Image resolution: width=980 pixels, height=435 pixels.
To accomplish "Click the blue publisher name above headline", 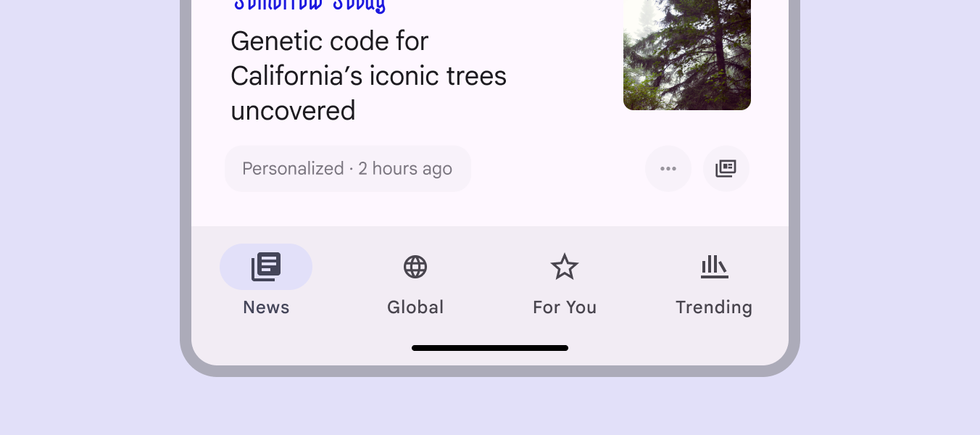I will pos(310,6).
